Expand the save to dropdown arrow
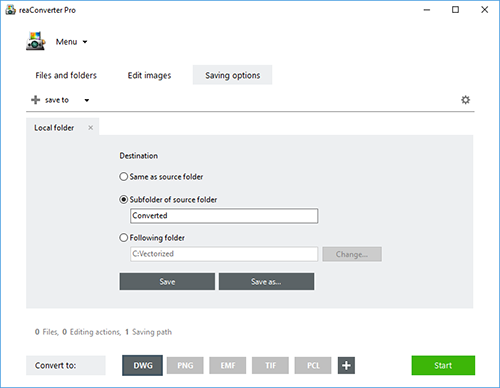 (x=87, y=100)
